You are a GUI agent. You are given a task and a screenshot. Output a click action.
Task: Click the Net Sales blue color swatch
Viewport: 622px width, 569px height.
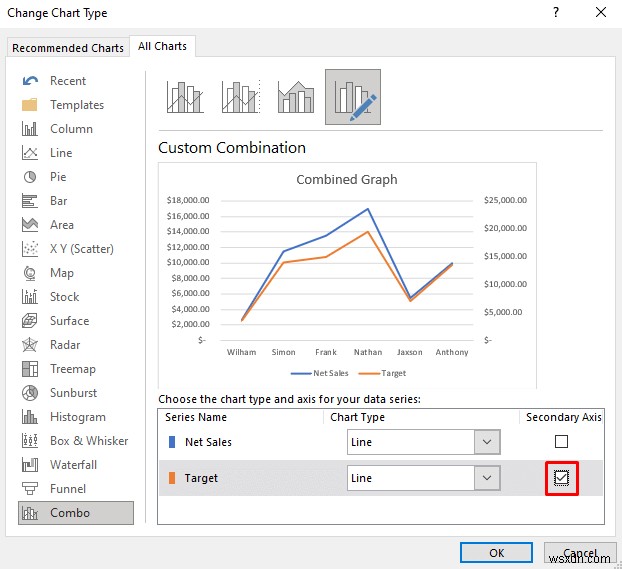[x=172, y=442]
